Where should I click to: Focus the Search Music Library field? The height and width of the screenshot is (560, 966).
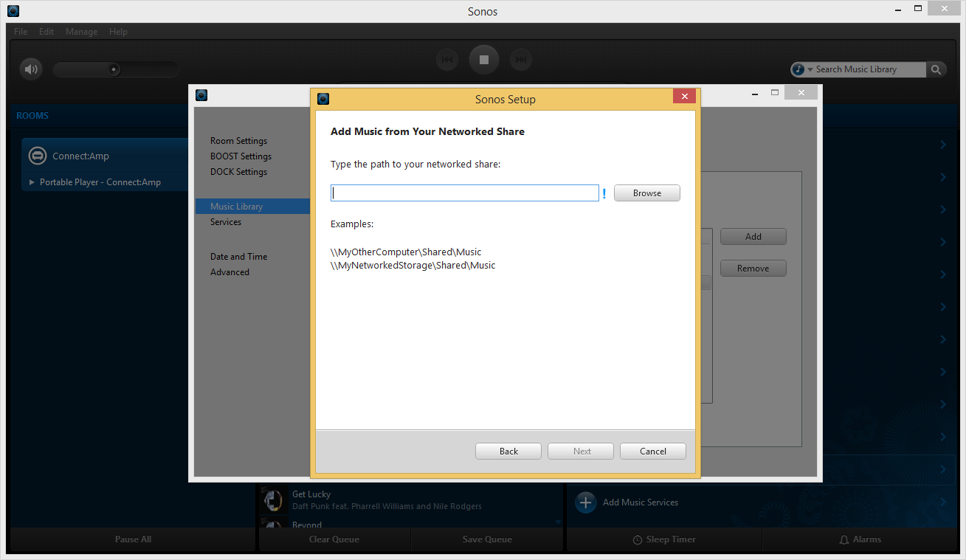[869, 69]
